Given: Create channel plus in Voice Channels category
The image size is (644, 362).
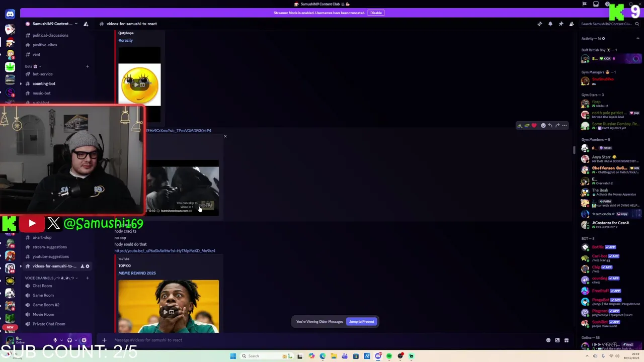Looking at the screenshot, I should (x=87, y=278).
